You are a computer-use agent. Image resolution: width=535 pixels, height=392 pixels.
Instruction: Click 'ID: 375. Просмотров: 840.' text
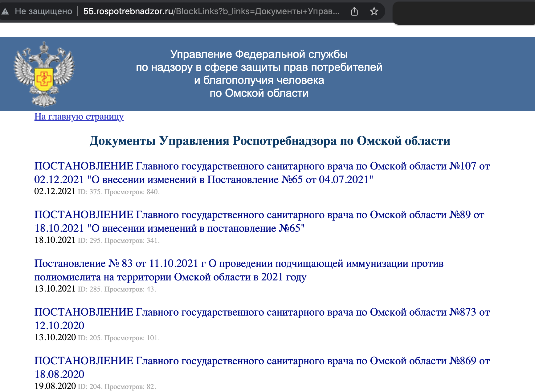tap(119, 192)
